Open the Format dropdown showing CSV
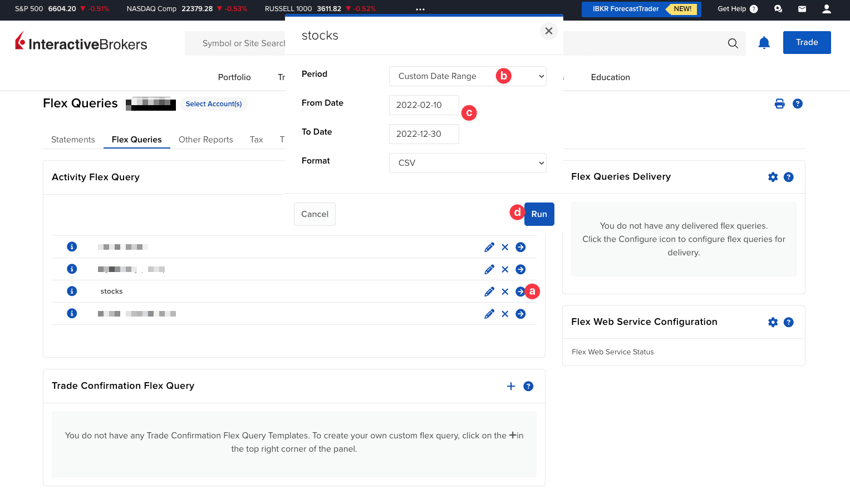This screenshot has height=504, width=850. coord(467,163)
